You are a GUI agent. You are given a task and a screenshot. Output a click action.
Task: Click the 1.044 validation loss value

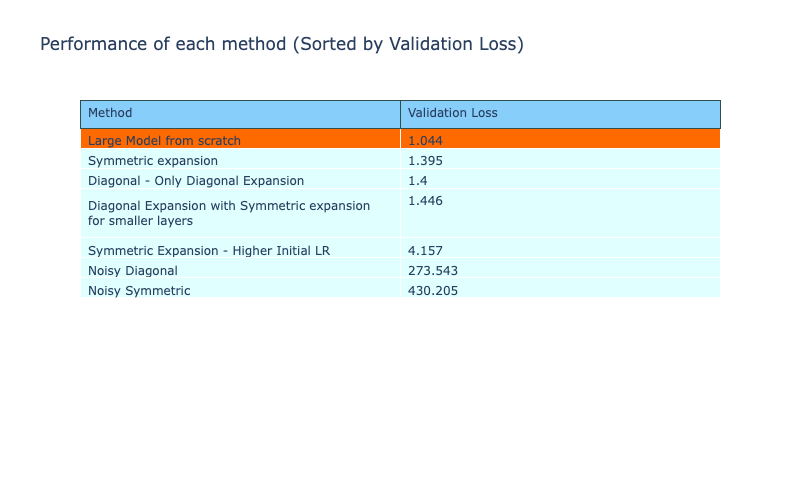tap(425, 140)
